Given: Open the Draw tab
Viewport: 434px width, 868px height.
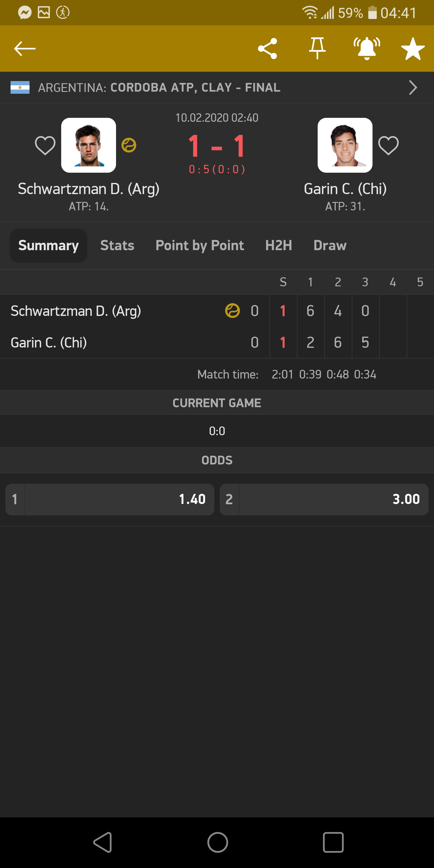Looking at the screenshot, I should 330,245.
